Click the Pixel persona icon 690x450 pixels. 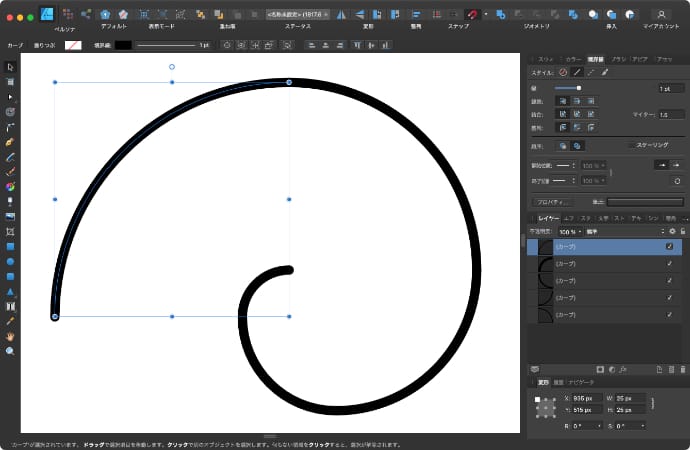point(66,14)
